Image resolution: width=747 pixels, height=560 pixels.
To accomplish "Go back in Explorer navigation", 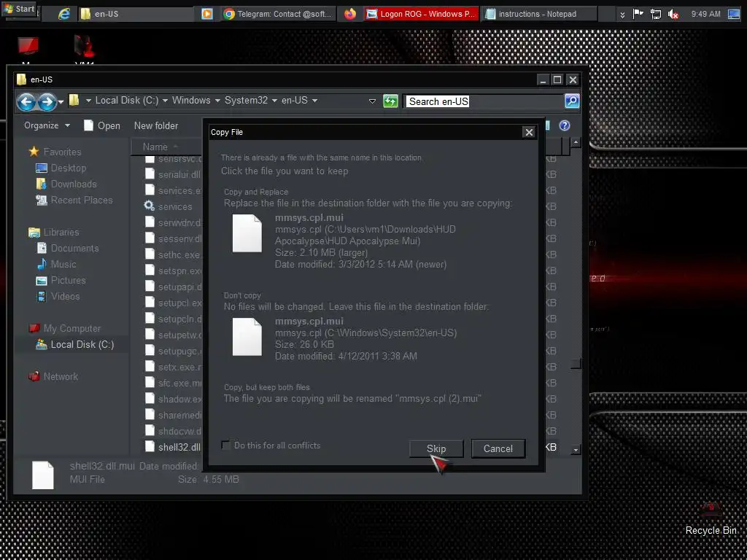I will click(26, 101).
